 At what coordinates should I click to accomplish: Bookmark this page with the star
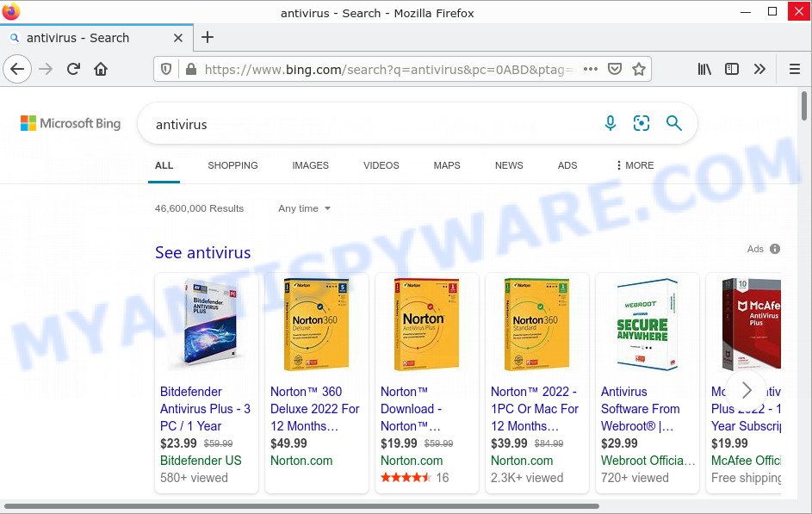click(639, 69)
